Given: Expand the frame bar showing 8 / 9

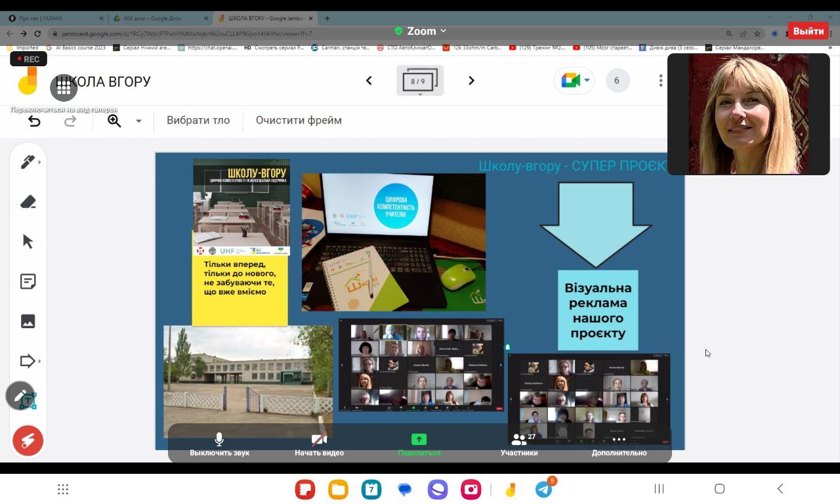Looking at the screenshot, I should 420,81.
